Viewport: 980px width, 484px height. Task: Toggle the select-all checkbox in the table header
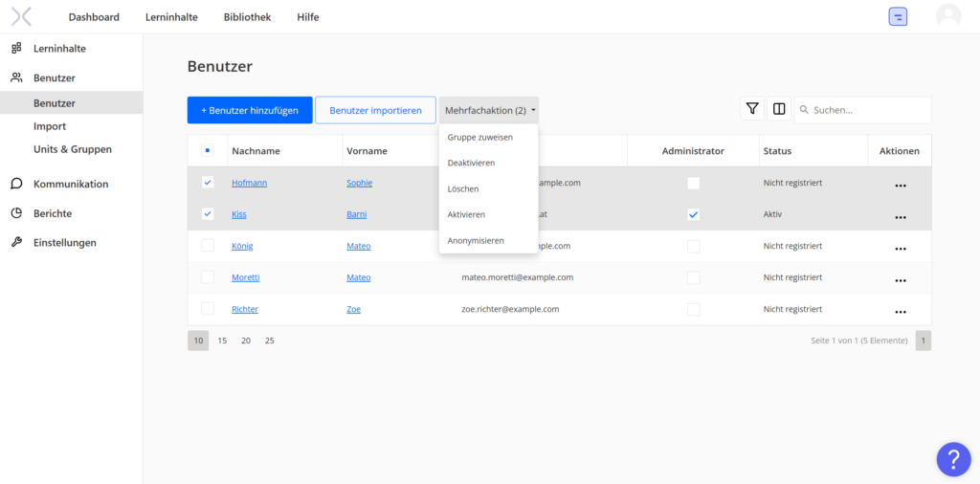tap(208, 150)
